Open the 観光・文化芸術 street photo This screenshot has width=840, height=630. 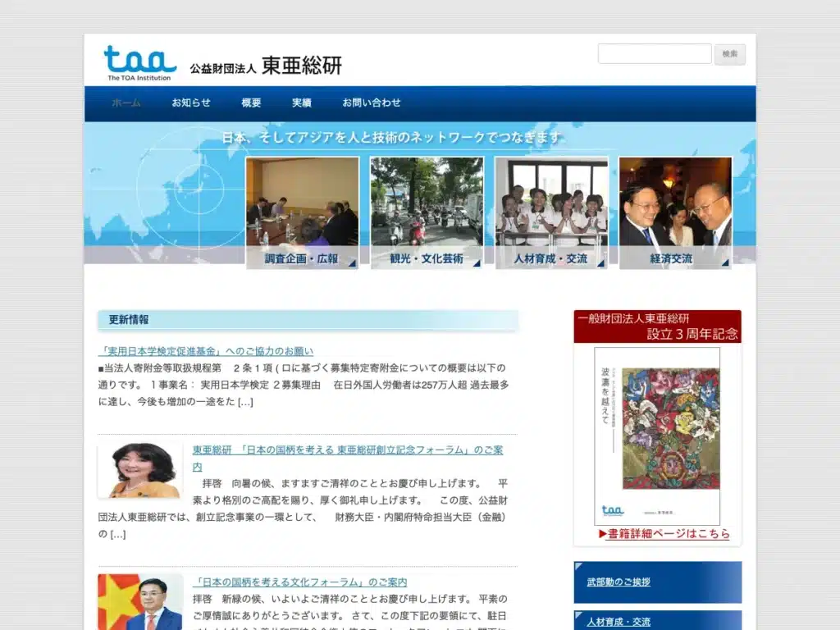427,202
